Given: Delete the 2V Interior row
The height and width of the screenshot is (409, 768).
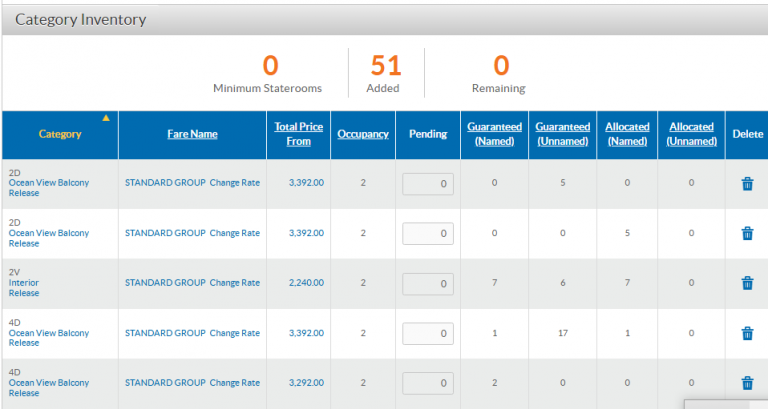Looking at the screenshot, I should [x=747, y=283].
